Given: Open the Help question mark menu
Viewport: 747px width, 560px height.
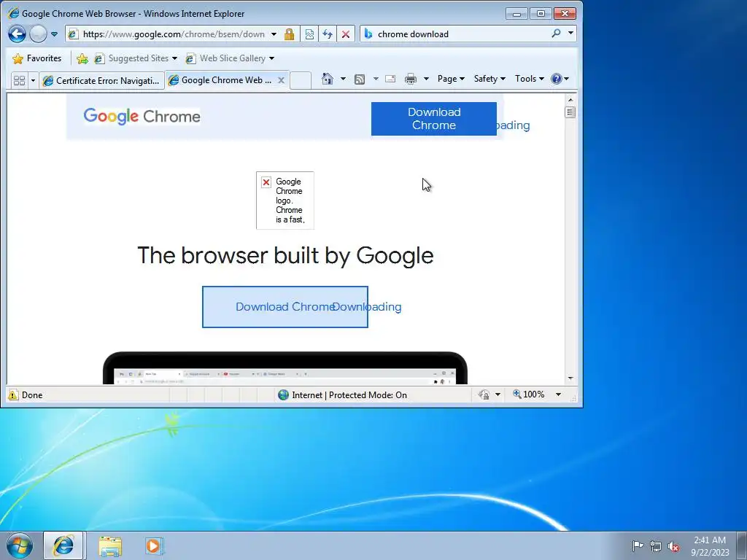Looking at the screenshot, I should (560, 79).
